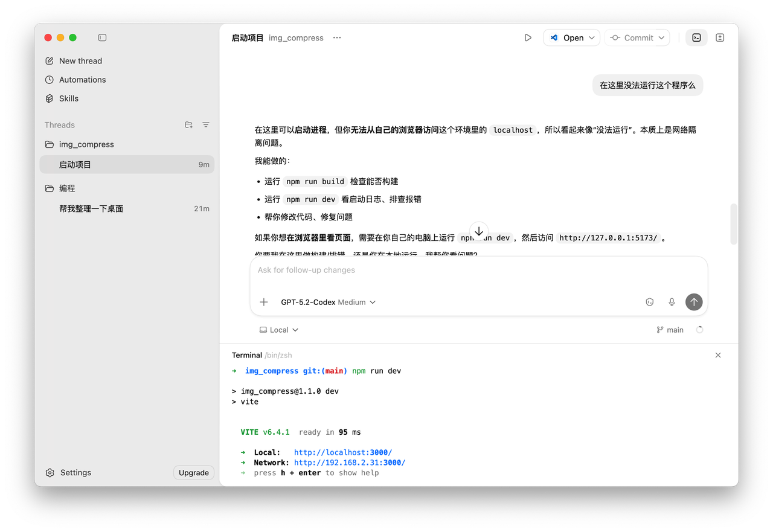This screenshot has width=773, height=532.
Task: Click the Upgrade button
Action: click(x=193, y=473)
